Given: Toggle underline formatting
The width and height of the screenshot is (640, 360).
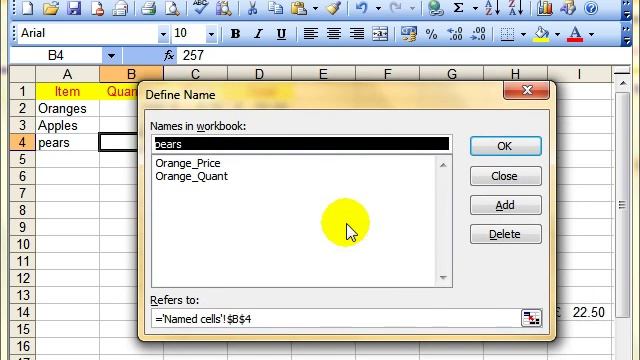Looking at the screenshot, I should [281, 33].
